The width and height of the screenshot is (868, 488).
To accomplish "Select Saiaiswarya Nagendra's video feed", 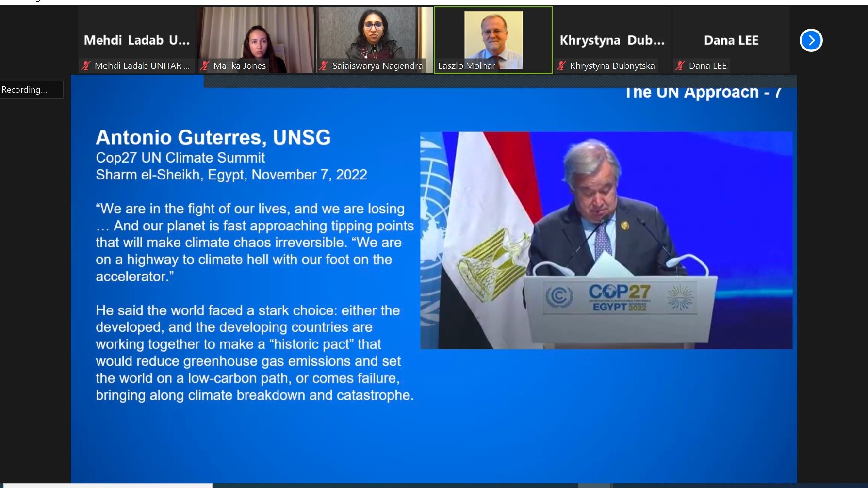I will point(374,34).
